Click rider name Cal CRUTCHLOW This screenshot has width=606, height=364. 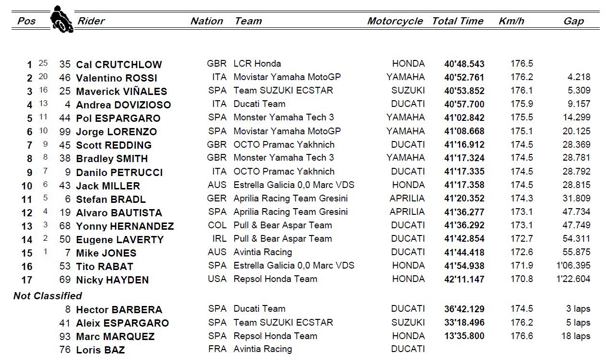click(x=119, y=65)
